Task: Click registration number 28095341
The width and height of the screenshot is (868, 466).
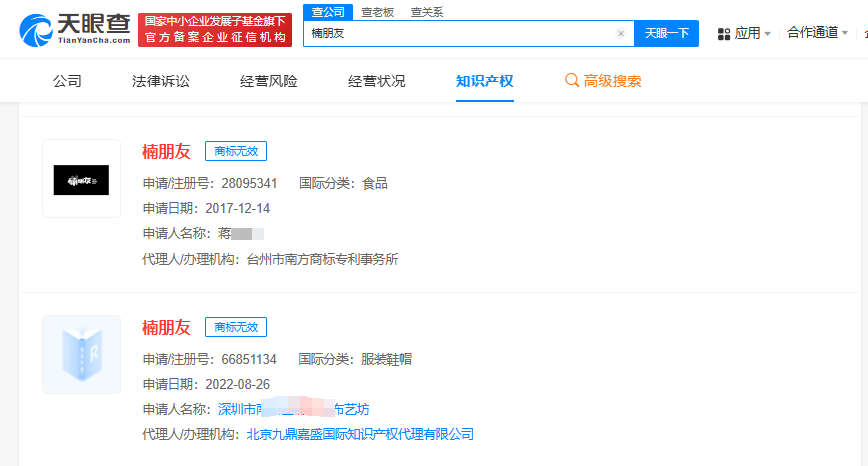Action: [x=249, y=183]
